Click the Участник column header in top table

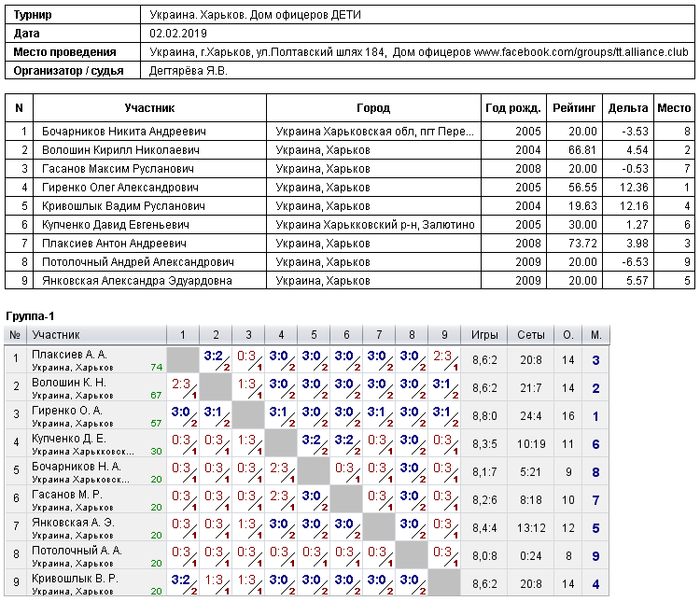(x=149, y=108)
